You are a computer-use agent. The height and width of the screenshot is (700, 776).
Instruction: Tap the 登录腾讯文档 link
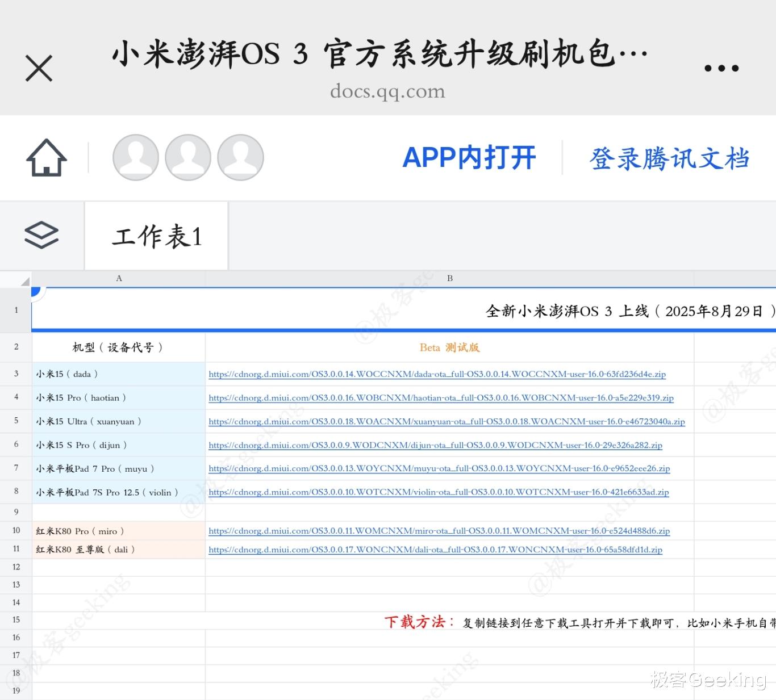point(670,158)
